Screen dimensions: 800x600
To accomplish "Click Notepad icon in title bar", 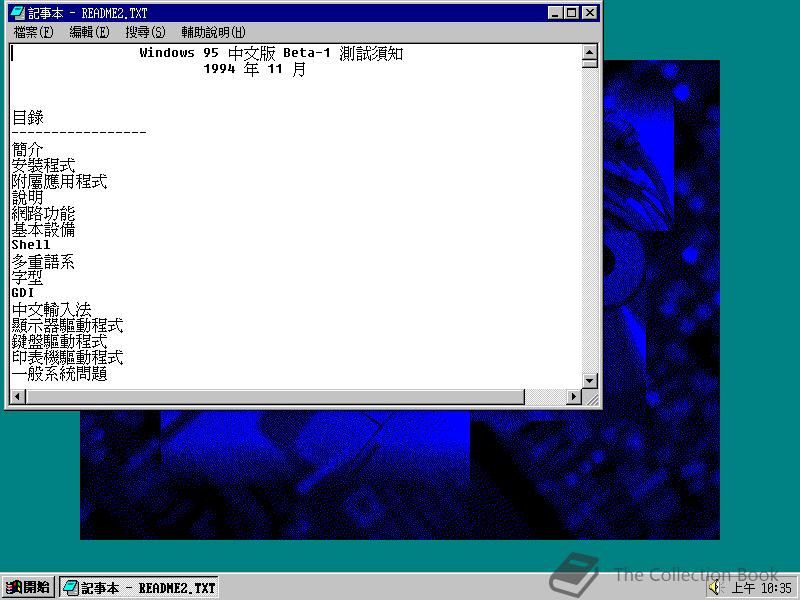I will click(x=17, y=13).
